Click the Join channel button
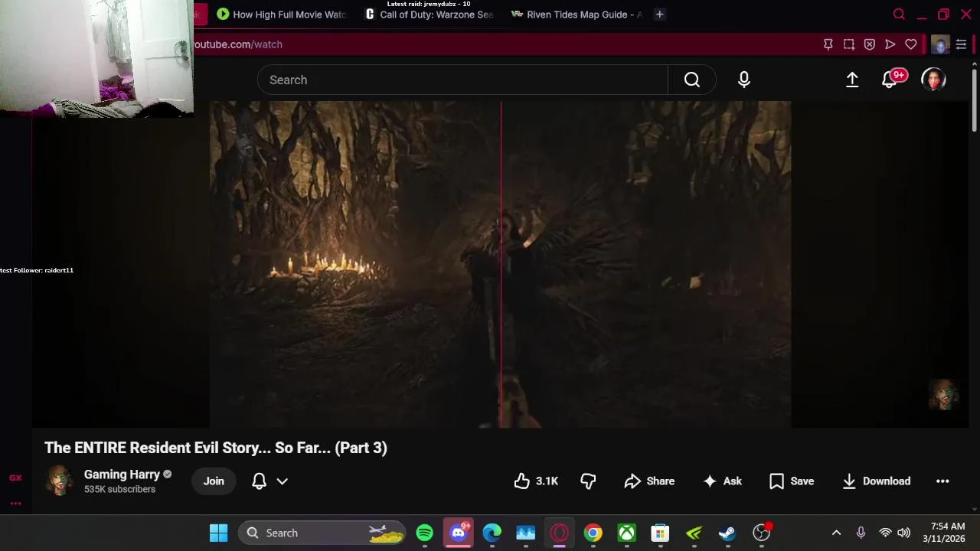The height and width of the screenshot is (551, 980). (x=214, y=481)
